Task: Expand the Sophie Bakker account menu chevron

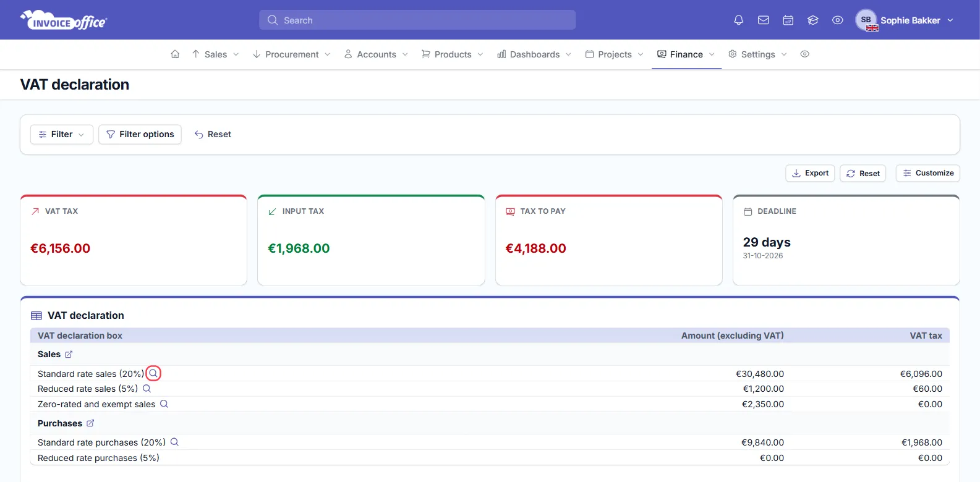Action: click(950, 20)
